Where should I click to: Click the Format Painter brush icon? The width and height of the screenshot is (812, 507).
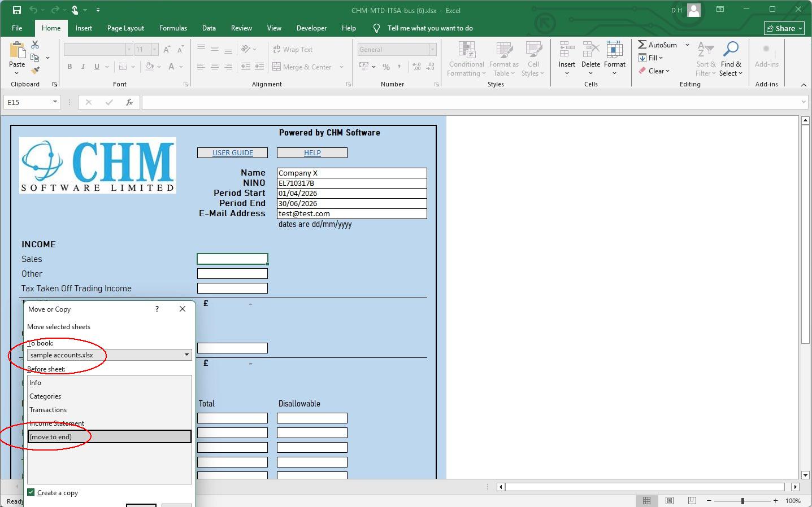coord(35,71)
